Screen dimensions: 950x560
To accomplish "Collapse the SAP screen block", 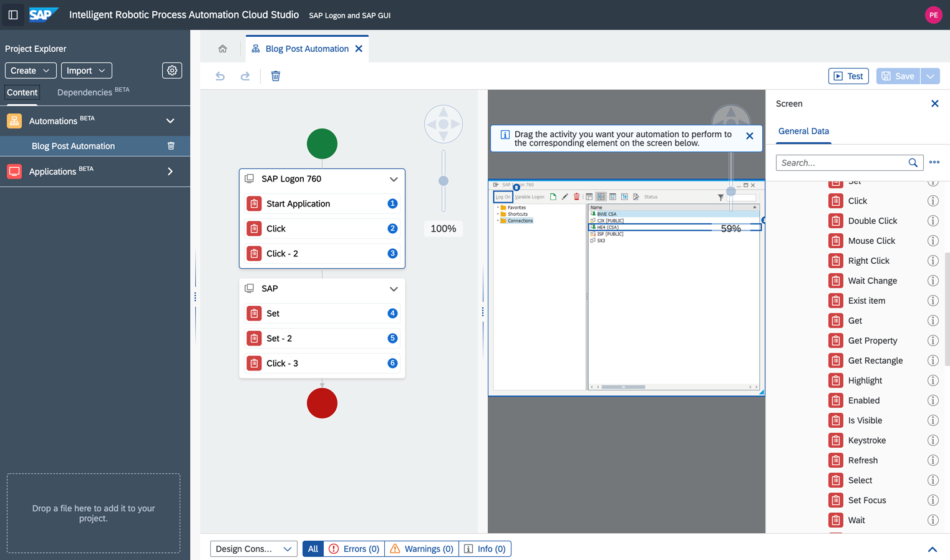I will pos(394,289).
